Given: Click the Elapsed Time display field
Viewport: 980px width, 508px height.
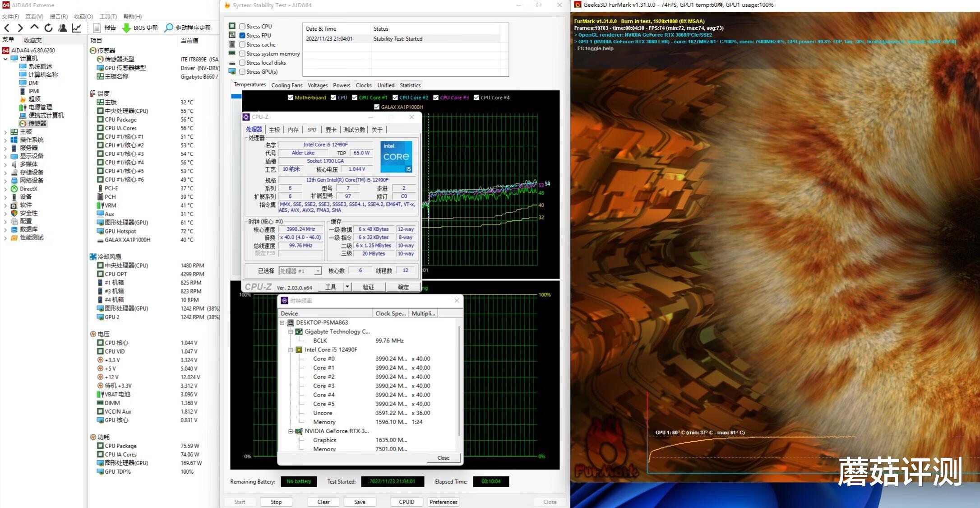Looking at the screenshot, I should 491,481.
